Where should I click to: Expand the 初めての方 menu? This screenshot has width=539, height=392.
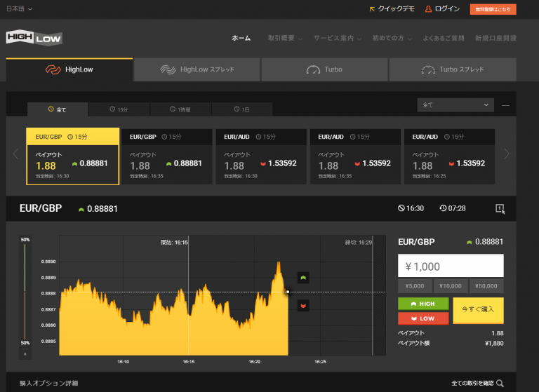[x=392, y=38]
